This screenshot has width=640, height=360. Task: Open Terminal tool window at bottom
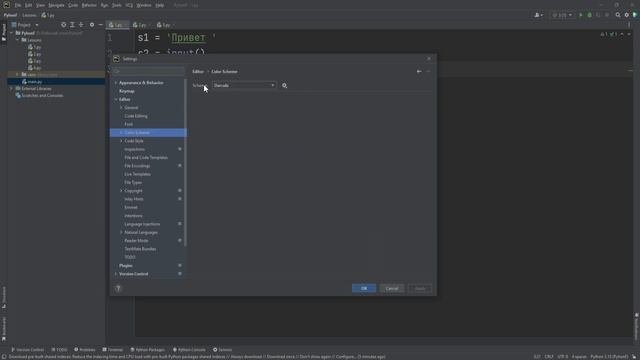(x=113, y=350)
